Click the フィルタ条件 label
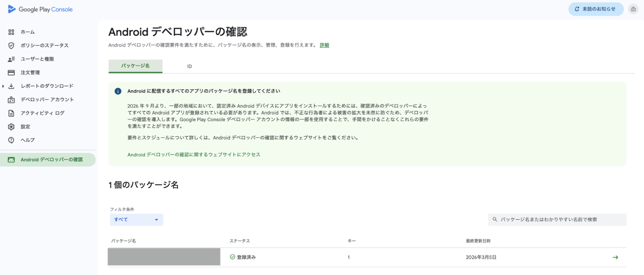 point(122,209)
